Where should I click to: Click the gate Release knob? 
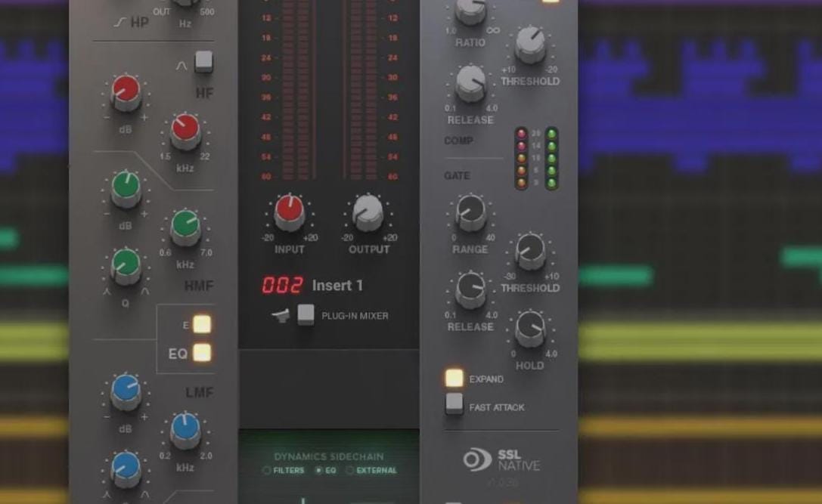pos(470,291)
